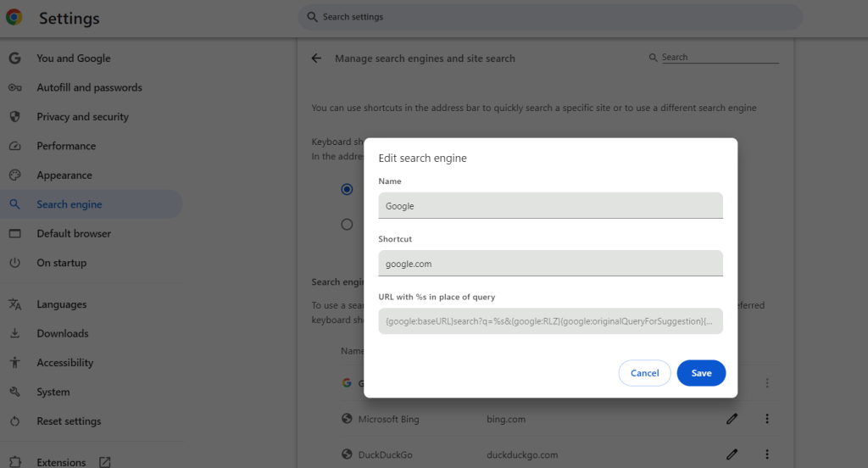Open On startup settings
868x468 pixels.
pyautogui.click(x=61, y=263)
